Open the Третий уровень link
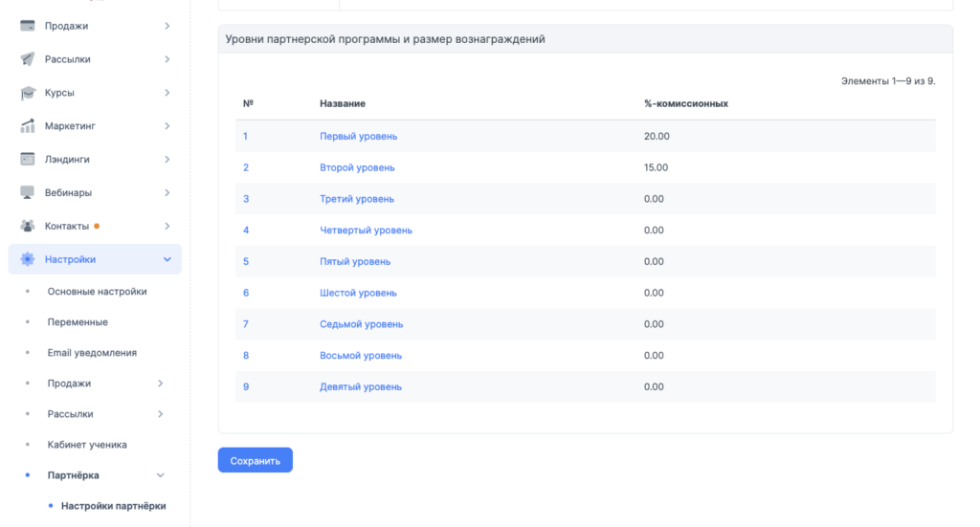 356,199
